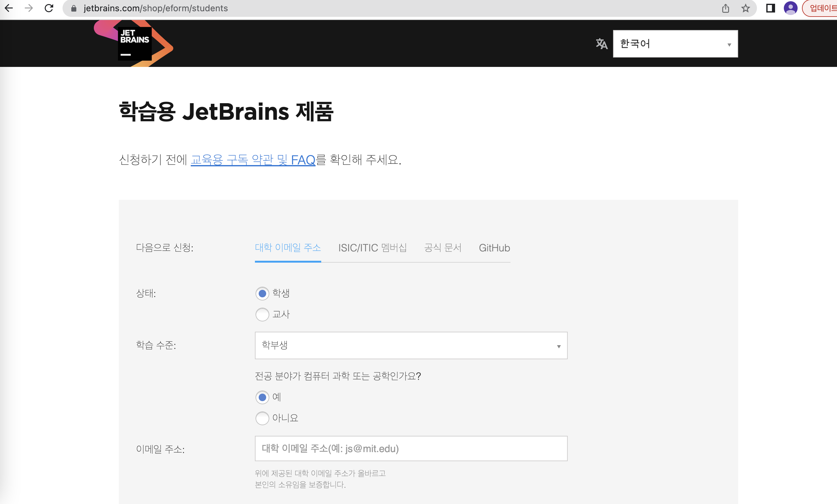
Task: Select the 교사 radio button
Action: [x=262, y=315]
